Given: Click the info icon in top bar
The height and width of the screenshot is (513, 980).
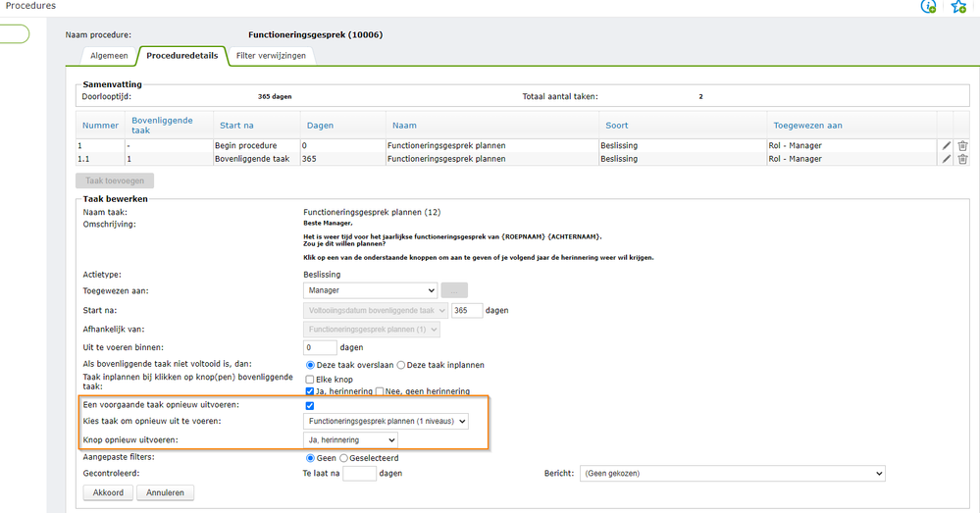Looking at the screenshot, I should click(x=928, y=7).
